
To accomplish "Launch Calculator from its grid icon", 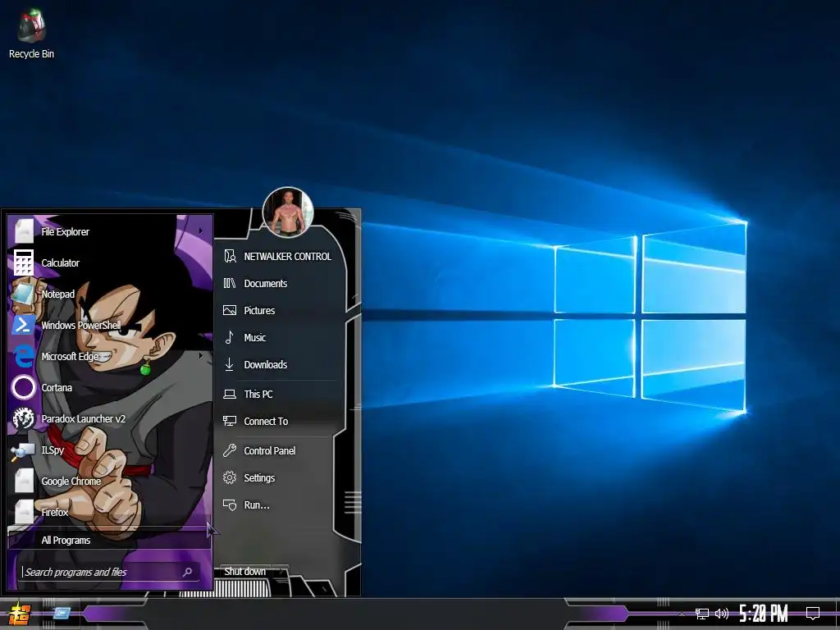I will [x=24, y=262].
